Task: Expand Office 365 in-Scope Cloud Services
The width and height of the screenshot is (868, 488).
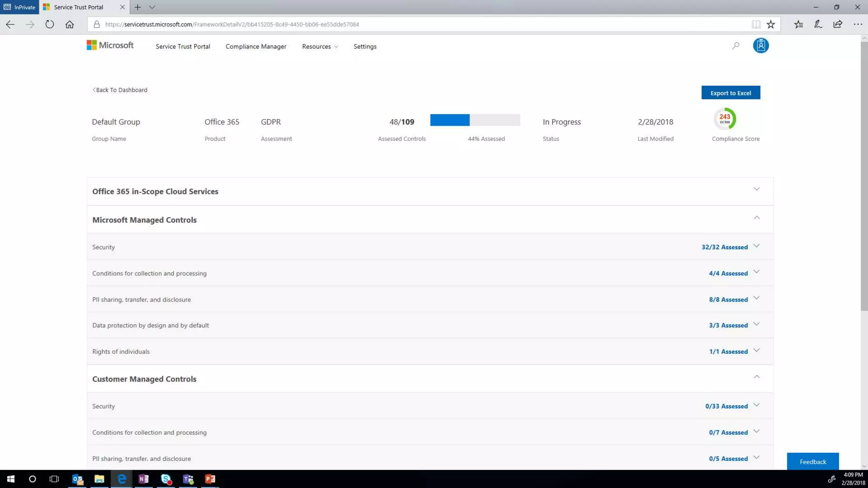Action: tap(757, 189)
